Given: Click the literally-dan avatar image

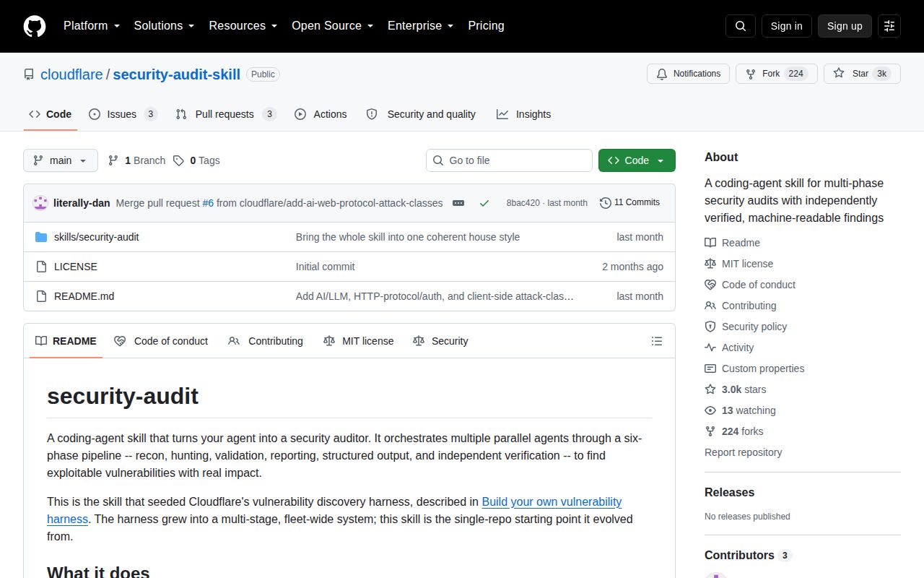Looking at the screenshot, I should (x=40, y=203).
